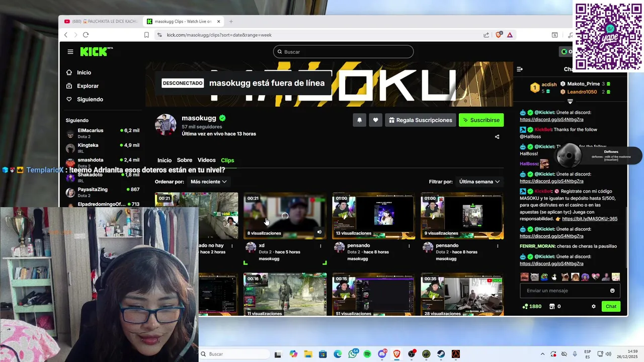Screen dimensions: 644x362
Task: Open the 11 visualizaciones clip thumbnail
Action: click(x=285, y=295)
